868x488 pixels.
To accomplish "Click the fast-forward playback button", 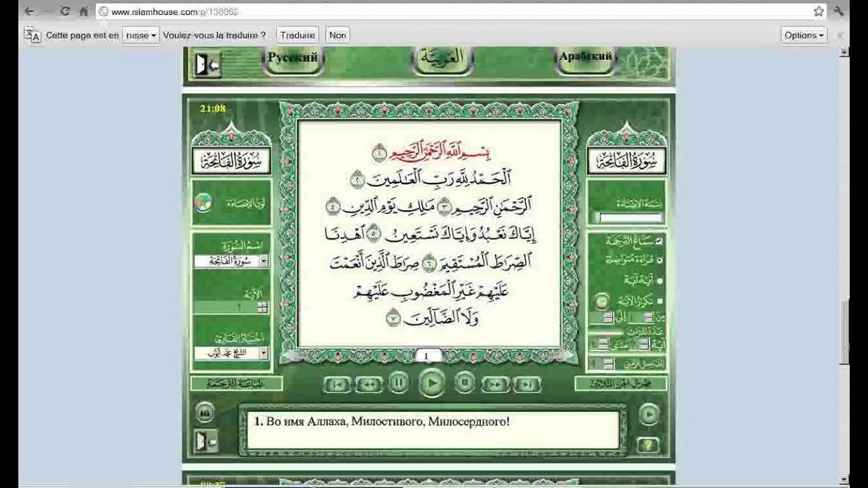I will [x=495, y=384].
